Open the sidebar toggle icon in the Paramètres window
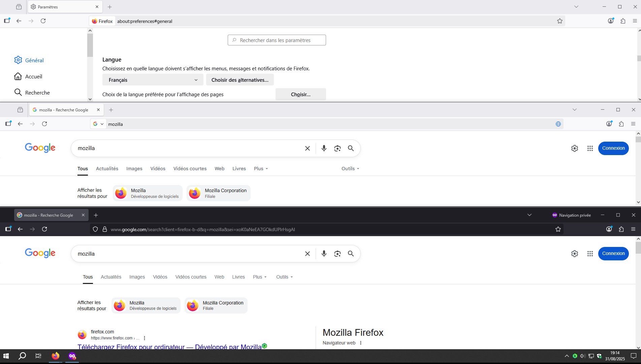 pyautogui.click(x=7, y=21)
